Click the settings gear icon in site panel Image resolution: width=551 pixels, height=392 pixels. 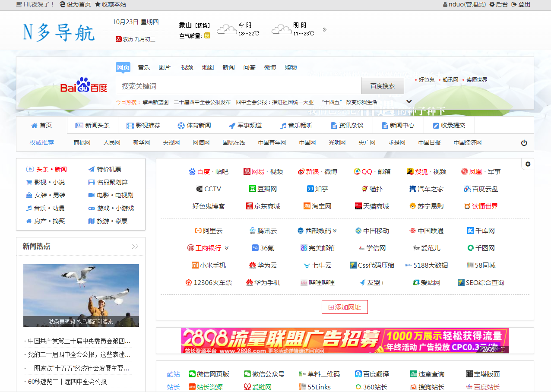point(528,164)
